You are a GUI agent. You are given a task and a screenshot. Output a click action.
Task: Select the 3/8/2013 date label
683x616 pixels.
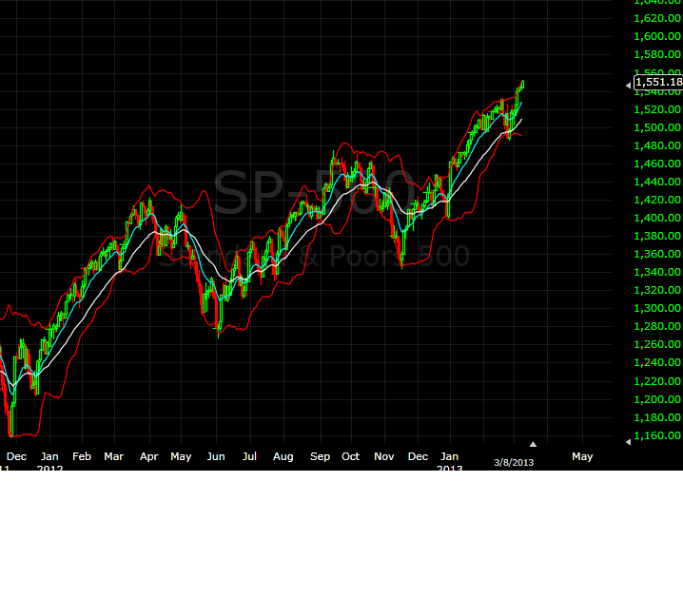[x=514, y=462]
